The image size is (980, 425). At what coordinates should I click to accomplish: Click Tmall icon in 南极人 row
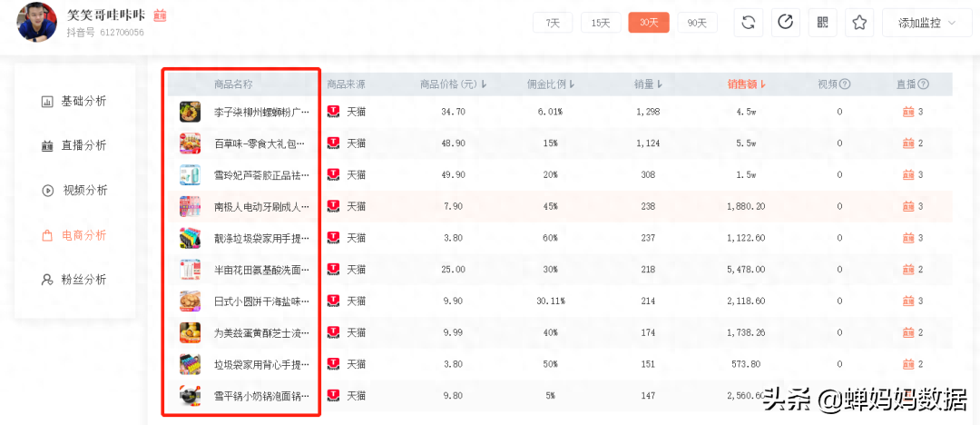coord(334,206)
